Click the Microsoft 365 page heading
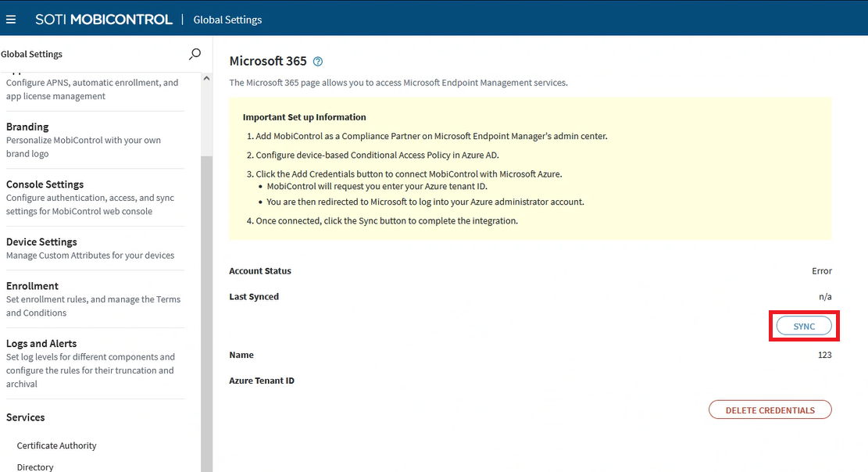 268,61
